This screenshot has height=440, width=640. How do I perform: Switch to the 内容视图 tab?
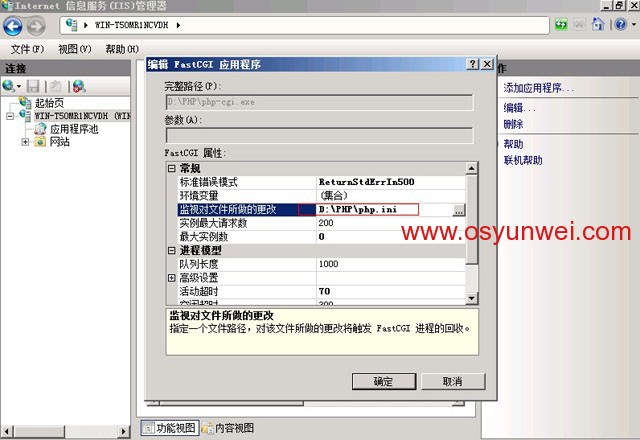[x=228, y=428]
